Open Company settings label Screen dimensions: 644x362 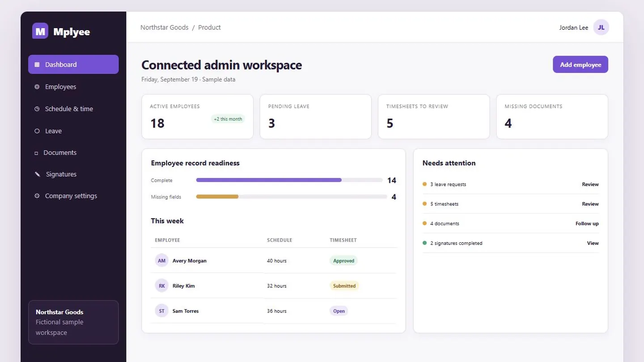point(71,196)
